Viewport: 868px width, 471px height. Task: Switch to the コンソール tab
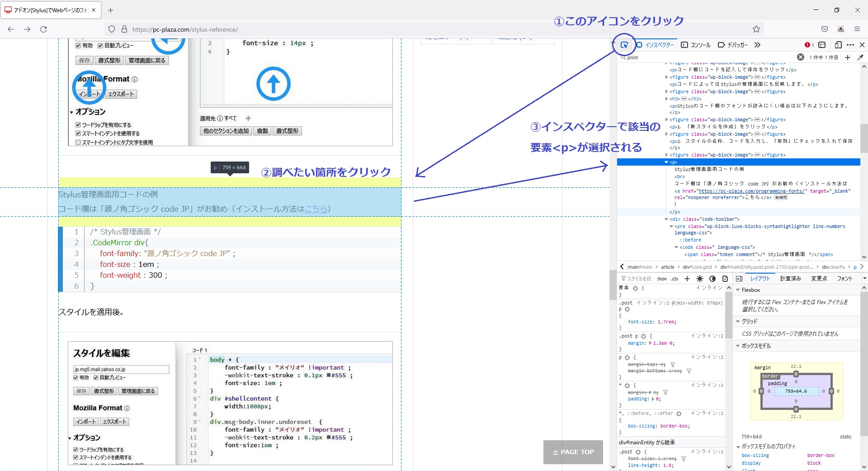(x=696, y=45)
